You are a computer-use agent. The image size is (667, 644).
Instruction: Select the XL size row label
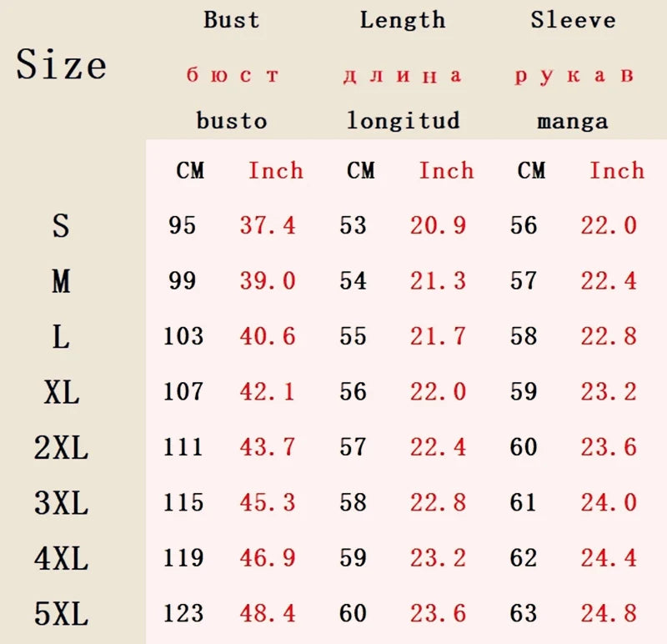(61, 392)
